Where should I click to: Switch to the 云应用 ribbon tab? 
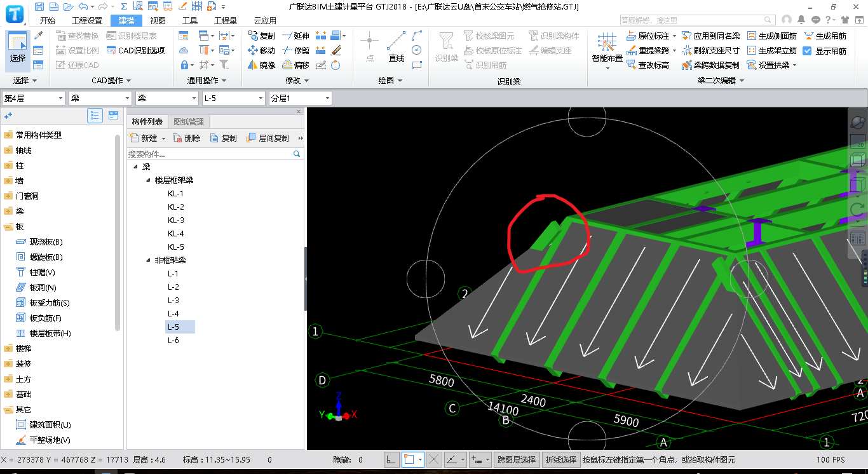point(266,20)
